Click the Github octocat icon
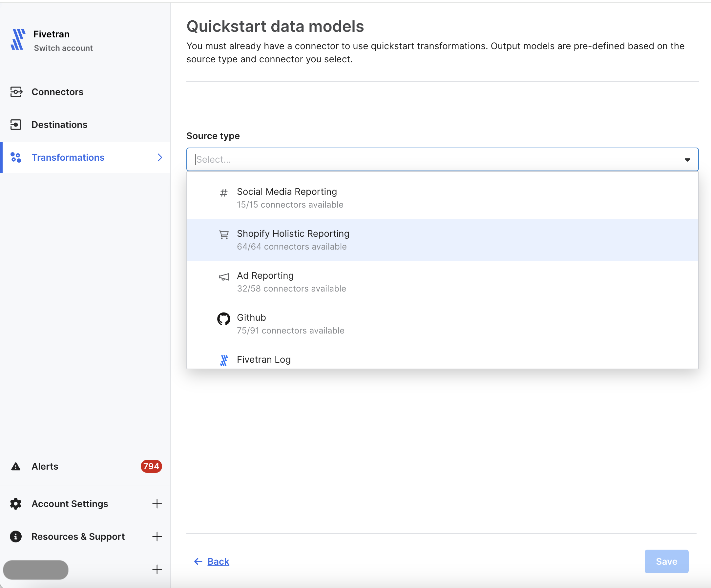 [223, 319]
